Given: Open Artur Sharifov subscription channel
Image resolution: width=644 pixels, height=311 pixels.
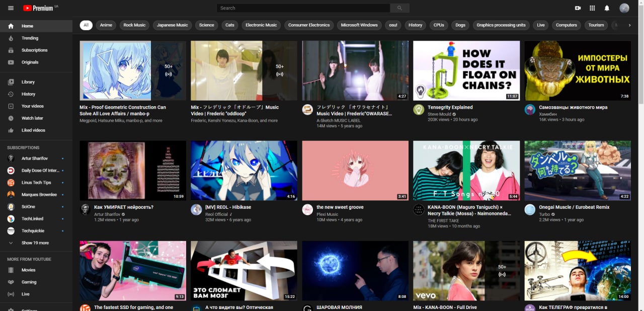Looking at the screenshot, I should [x=36, y=159].
